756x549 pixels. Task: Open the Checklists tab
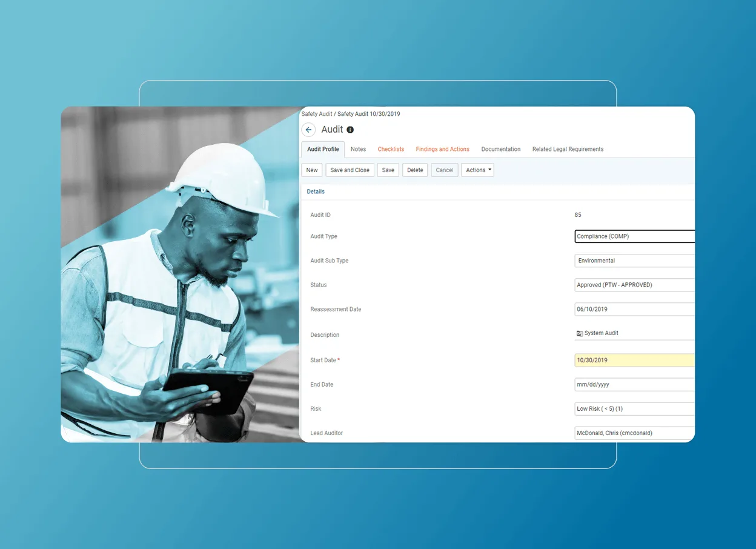[x=391, y=149]
